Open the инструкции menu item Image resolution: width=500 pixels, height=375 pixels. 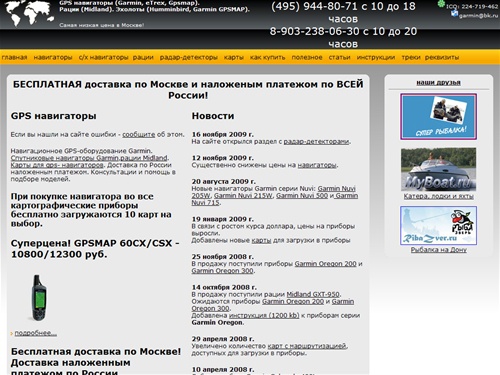click(x=376, y=57)
